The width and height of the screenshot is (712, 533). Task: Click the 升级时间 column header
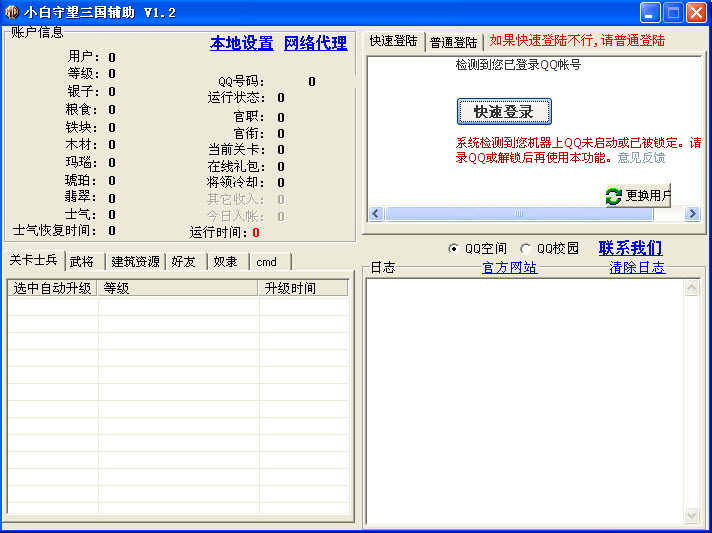(303, 288)
